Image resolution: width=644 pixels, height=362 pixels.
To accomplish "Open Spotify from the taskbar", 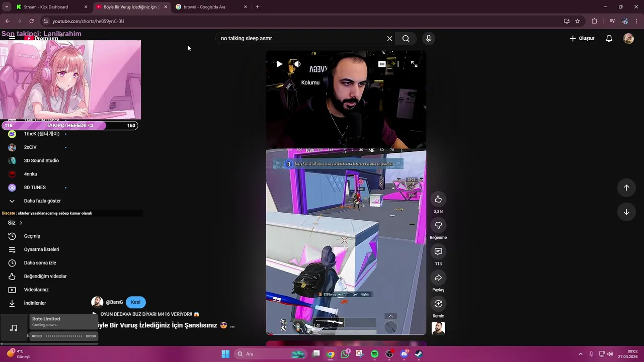I will click(x=374, y=354).
